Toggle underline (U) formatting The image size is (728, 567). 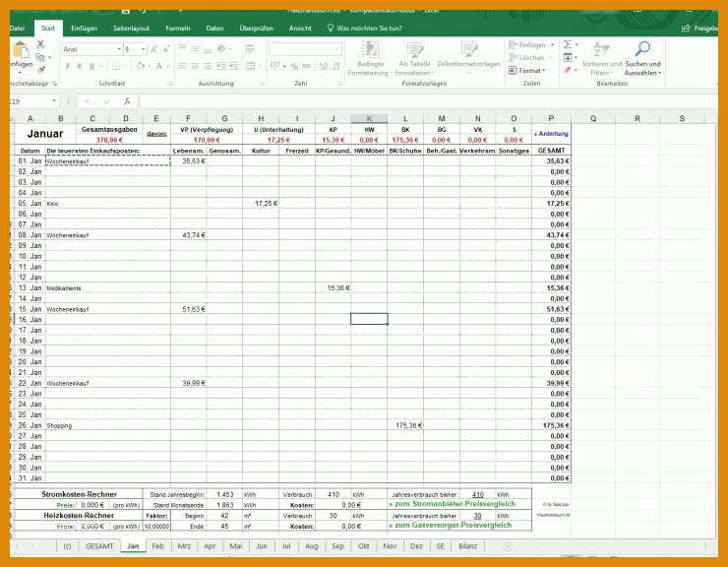[x=91, y=67]
